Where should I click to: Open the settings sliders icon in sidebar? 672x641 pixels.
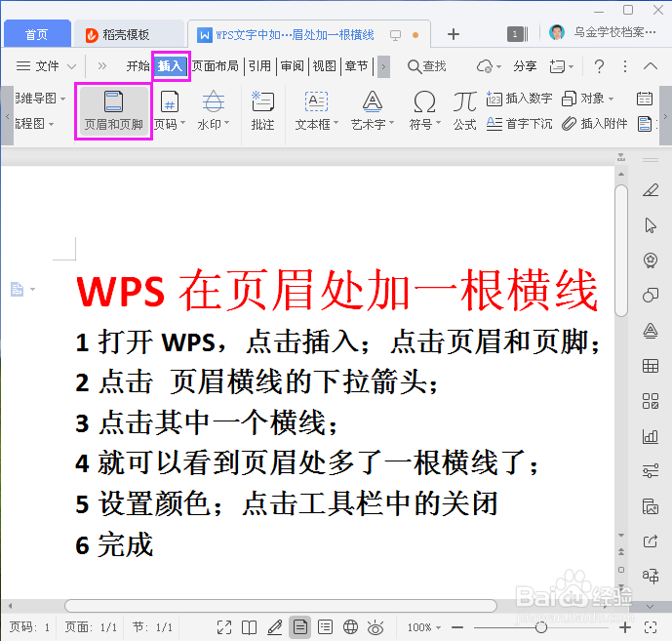pos(651,471)
